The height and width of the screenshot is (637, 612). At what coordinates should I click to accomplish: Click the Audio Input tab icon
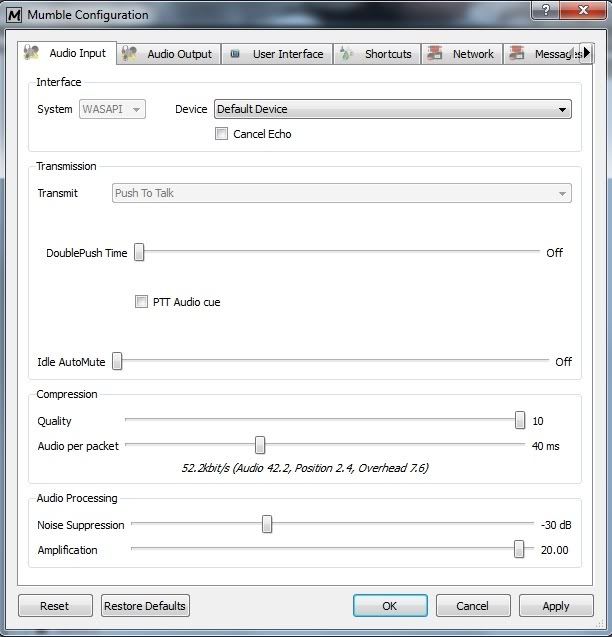tap(33, 54)
